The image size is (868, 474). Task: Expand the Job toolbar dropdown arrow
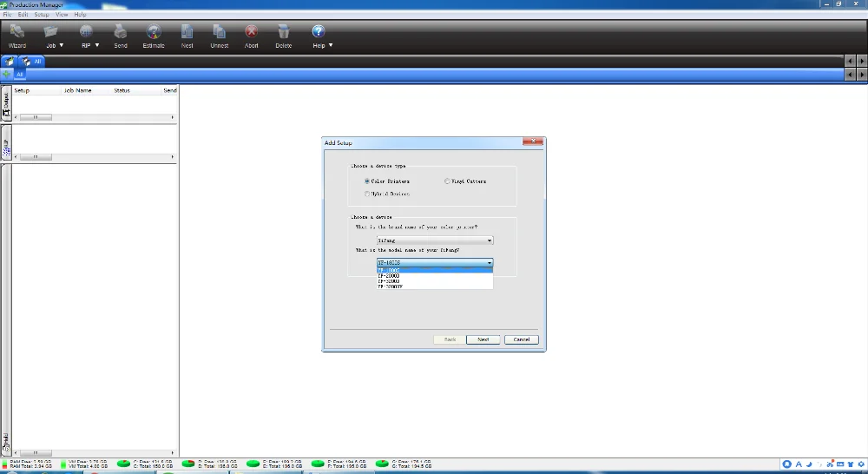(x=62, y=45)
